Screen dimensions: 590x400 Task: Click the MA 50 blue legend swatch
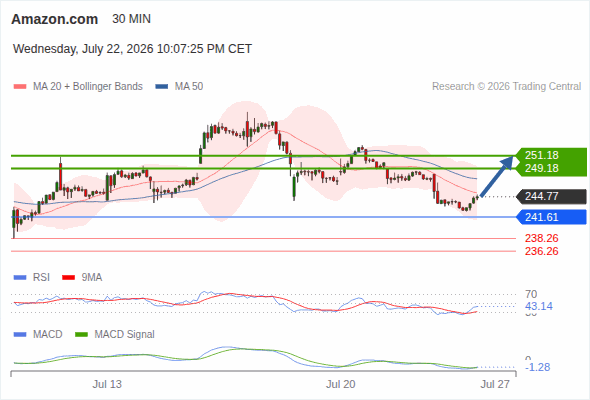(161, 87)
